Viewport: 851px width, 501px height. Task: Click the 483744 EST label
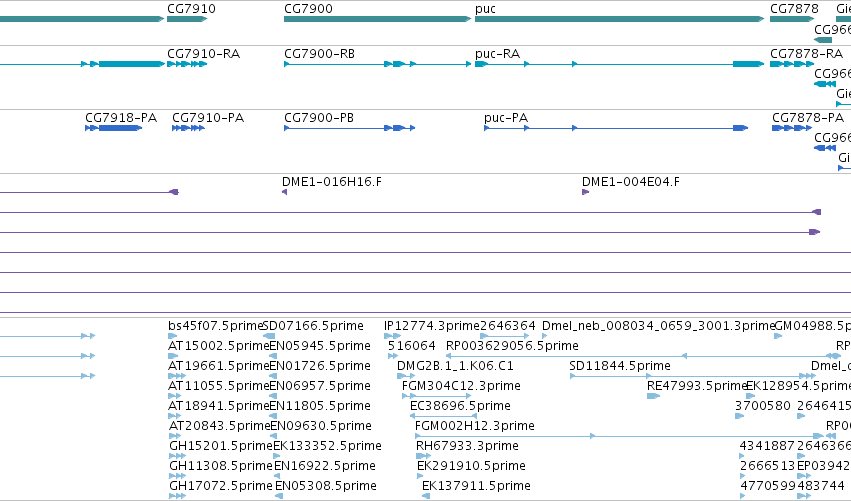click(820, 486)
